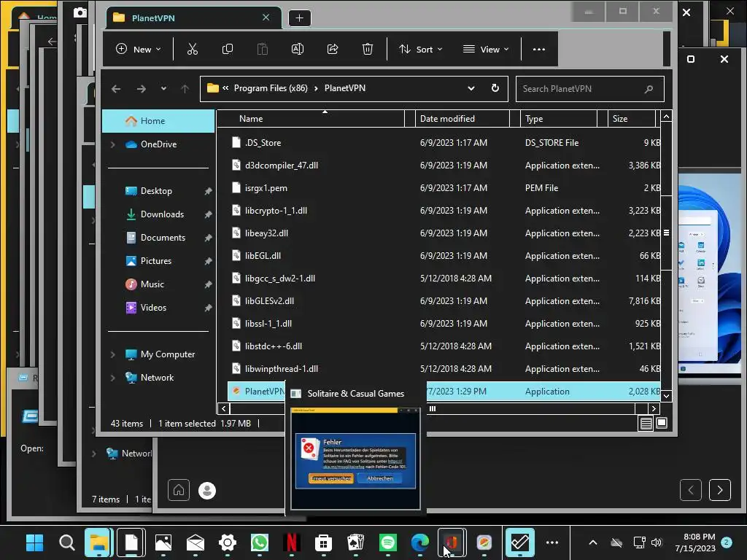The height and width of the screenshot is (560, 747).
Task: Open Settings gear from the taskbar
Action: [x=228, y=542]
